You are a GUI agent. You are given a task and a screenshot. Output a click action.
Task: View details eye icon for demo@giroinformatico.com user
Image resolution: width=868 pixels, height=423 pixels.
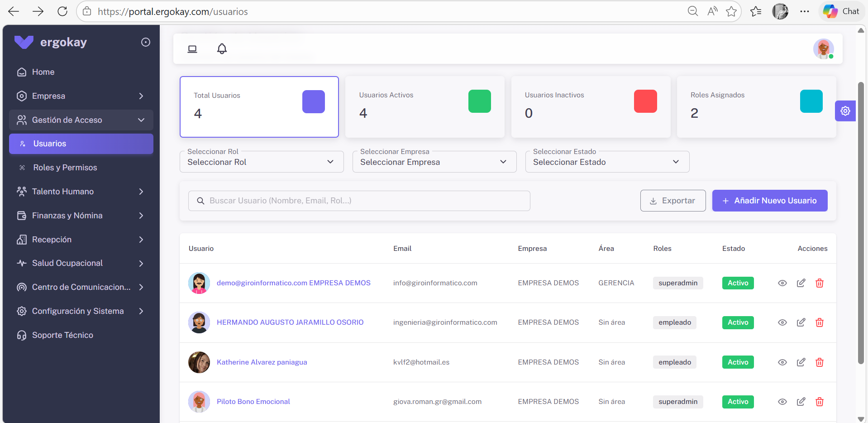point(782,283)
